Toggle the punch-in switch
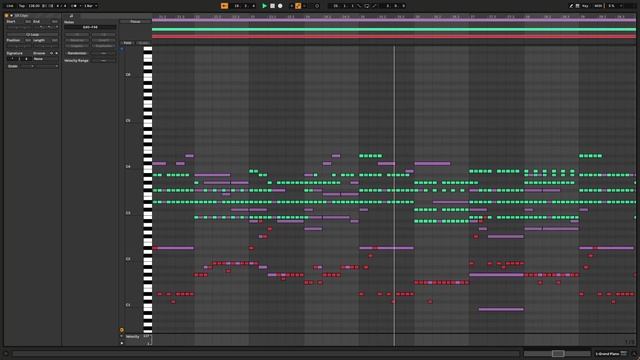The width and height of the screenshot is (640, 360). pyautogui.click(x=359, y=6)
